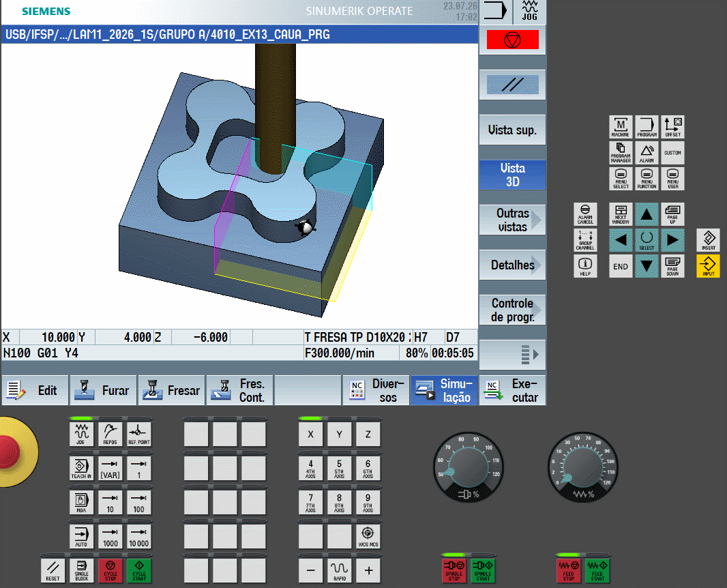This screenshot has width=727, height=588.
Task: Open Controle de progr. softkey
Action: coord(512,310)
